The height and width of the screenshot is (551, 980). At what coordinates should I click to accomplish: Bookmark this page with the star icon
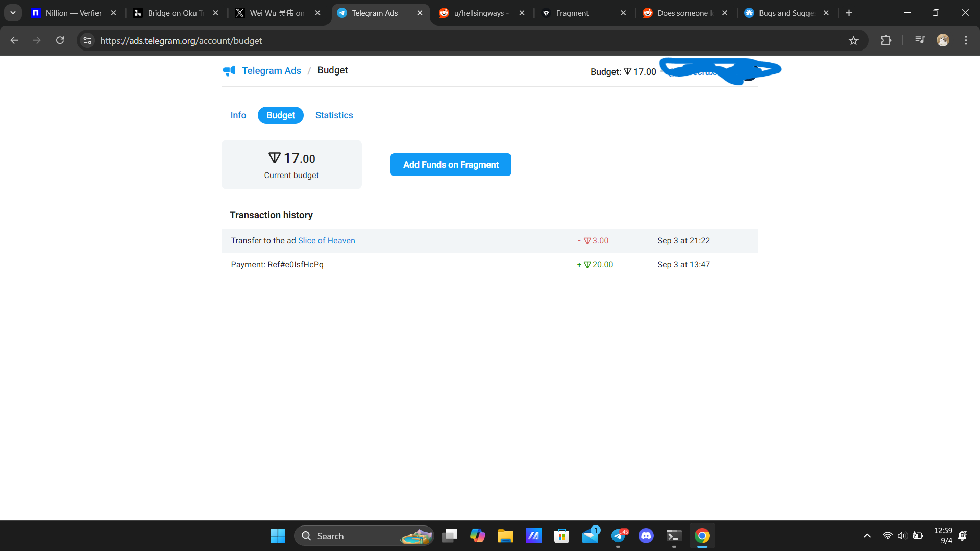pyautogui.click(x=853, y=41)
